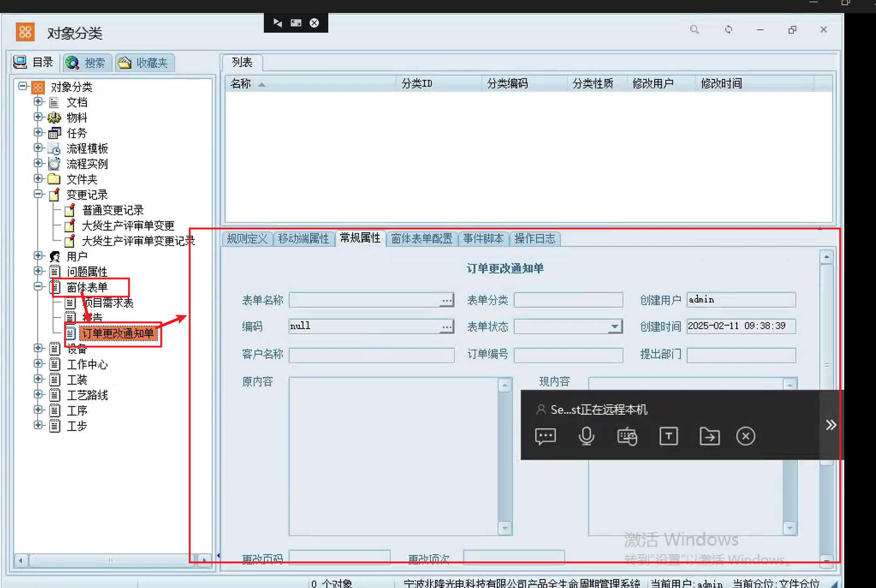Open file transfer in remote overlay

710,436
